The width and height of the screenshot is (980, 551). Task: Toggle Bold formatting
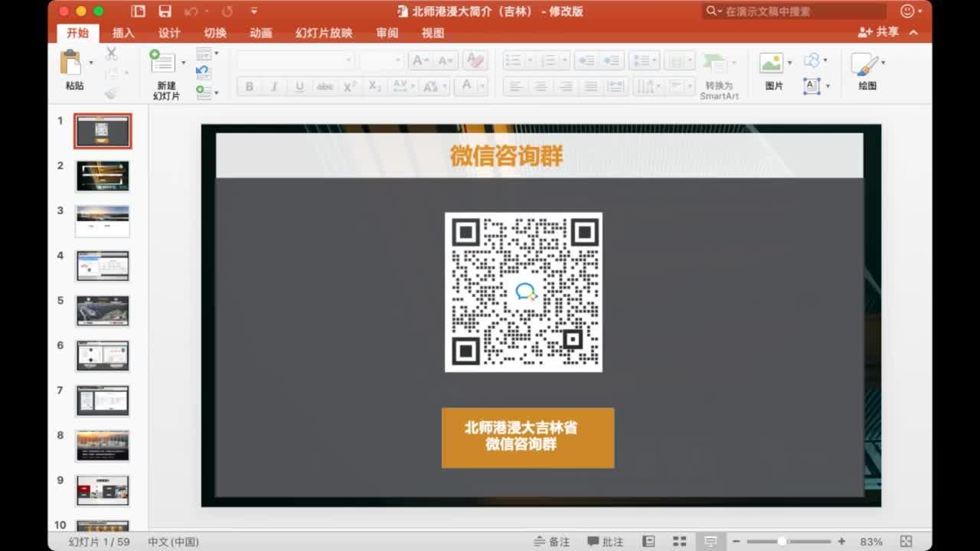click(250, 86)
